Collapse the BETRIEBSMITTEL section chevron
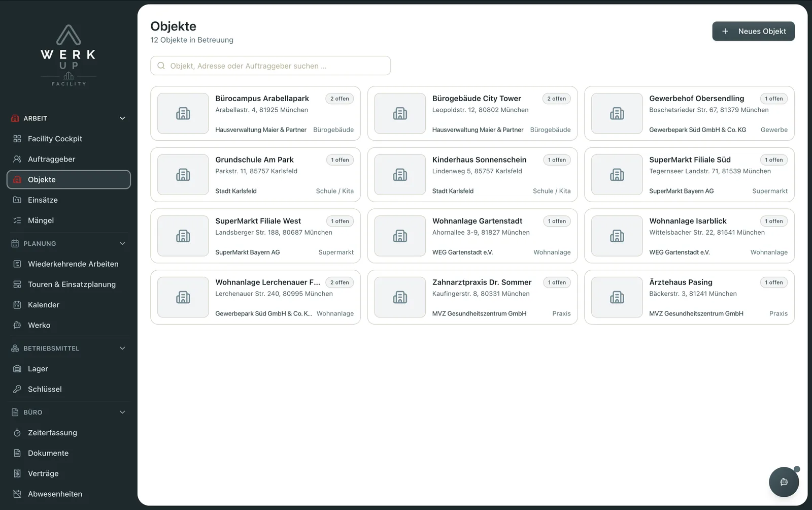Viewport: 812px width, 510px height. pos(122,348)
